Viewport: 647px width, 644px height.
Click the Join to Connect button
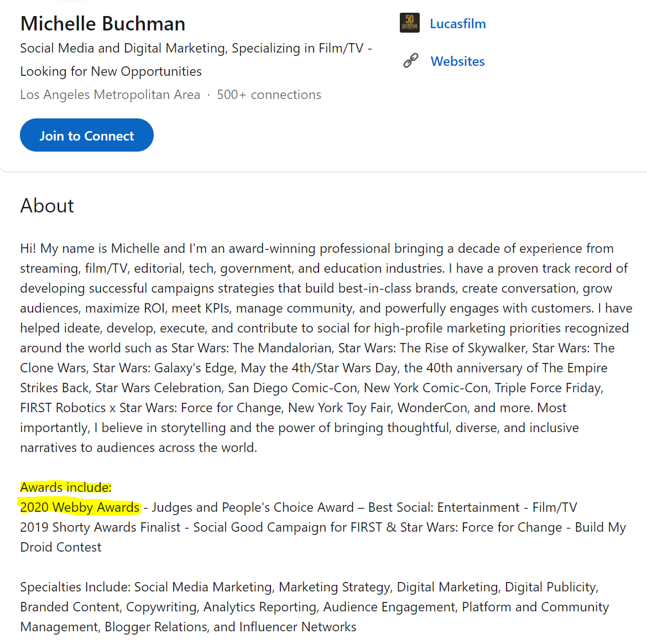(87, 135)
